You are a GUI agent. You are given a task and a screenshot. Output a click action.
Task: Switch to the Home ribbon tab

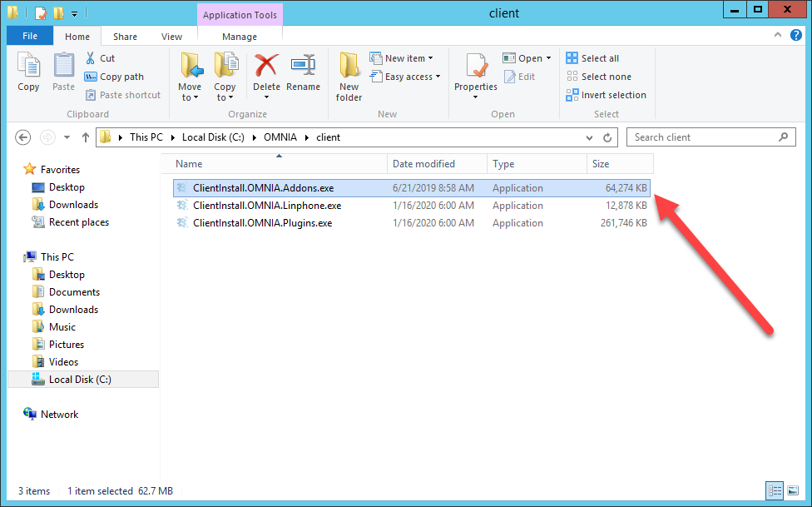[x=77, y=37]
